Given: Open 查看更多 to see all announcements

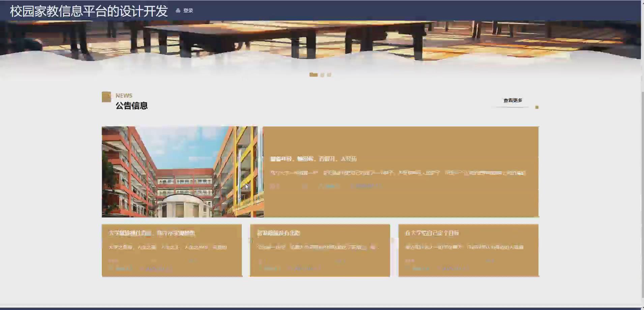Looking at the screenshot, I should (x=513, y=100).
